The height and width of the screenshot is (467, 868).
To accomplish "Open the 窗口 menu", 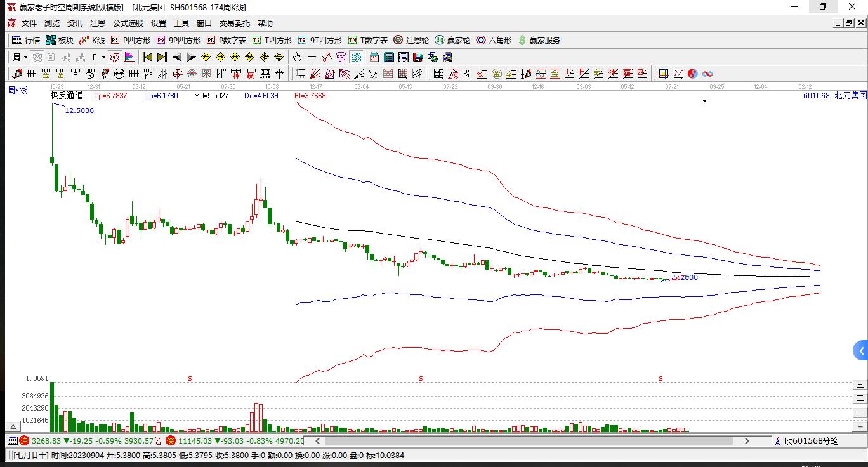I will (x=204, y=23).
